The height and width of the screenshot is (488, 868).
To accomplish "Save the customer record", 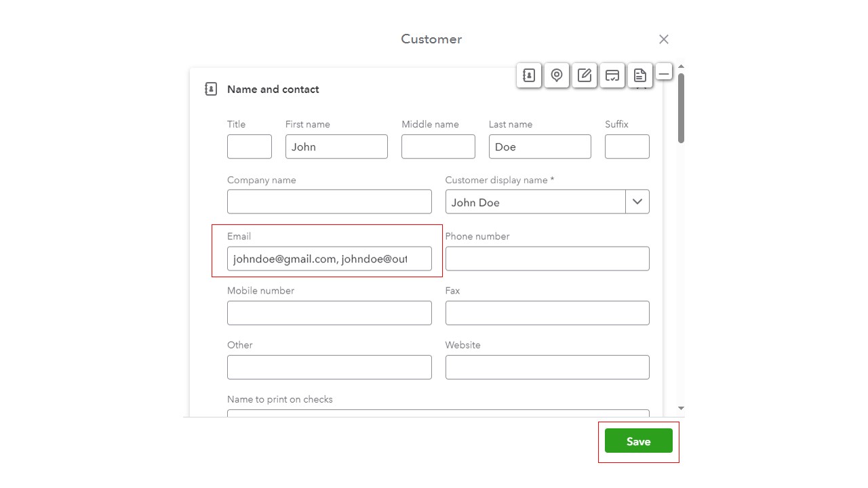I will coord(638,441).
